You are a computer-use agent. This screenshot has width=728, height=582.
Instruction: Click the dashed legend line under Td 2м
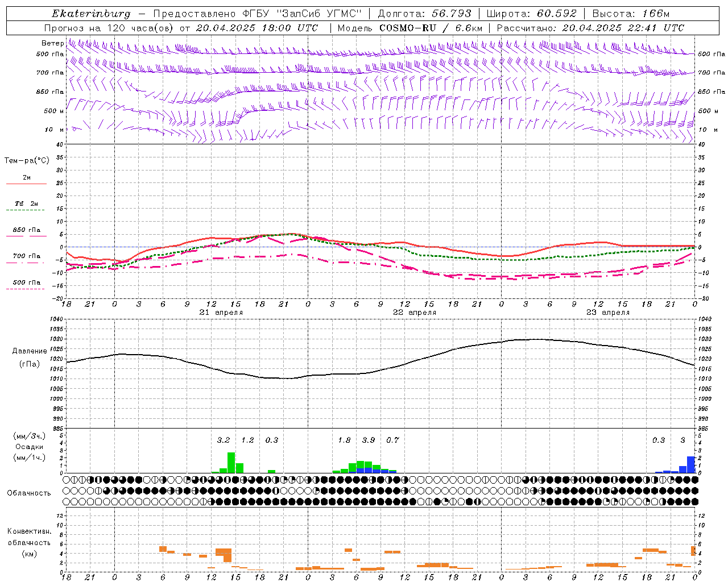(x=25, y=210)
